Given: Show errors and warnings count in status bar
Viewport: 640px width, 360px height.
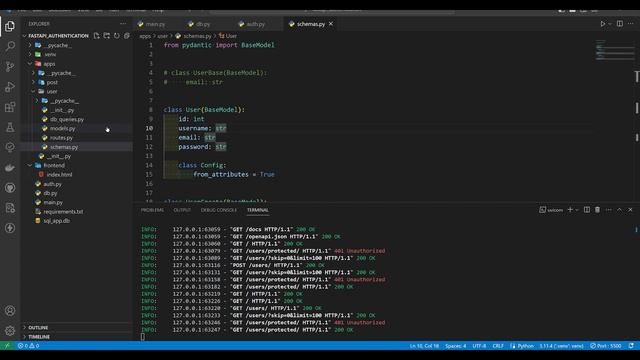Looking at the screenshot, I should (28, 346).
